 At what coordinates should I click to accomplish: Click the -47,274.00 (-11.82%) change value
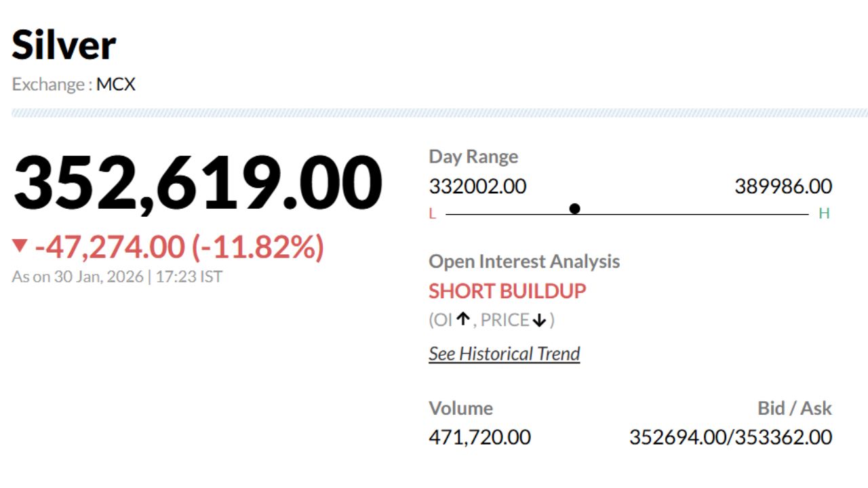click(179, 247)
